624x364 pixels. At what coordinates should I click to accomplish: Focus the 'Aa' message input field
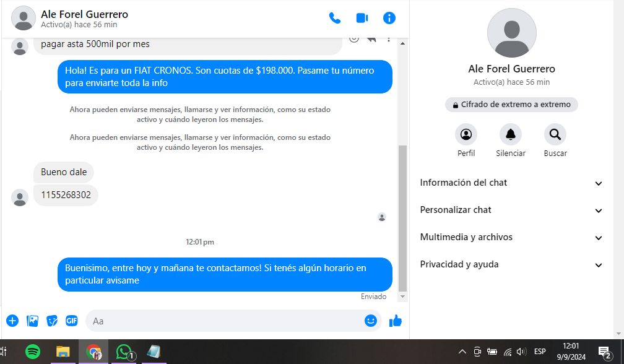(225, 321)
